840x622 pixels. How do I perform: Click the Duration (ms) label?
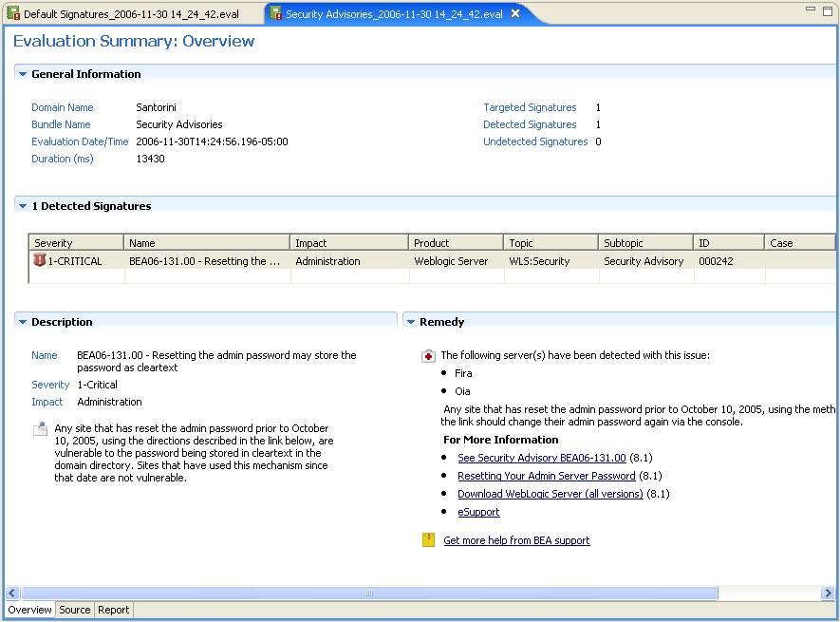(62, 159)
